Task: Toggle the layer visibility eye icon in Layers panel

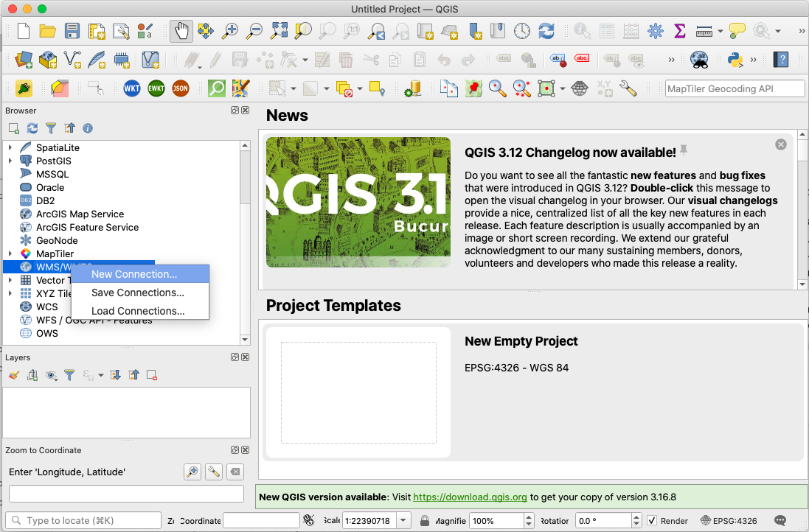Action: click(x=51, y=375)
